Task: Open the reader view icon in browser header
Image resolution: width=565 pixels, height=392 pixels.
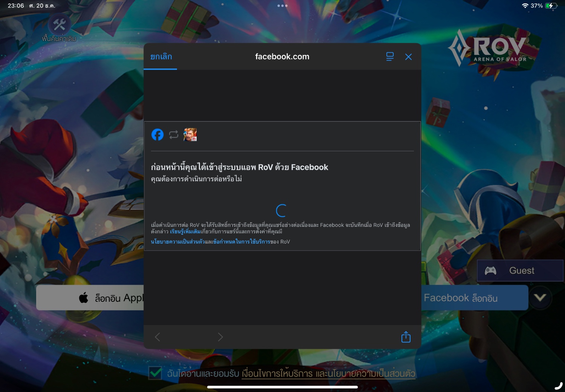Action: pos(390,56)
